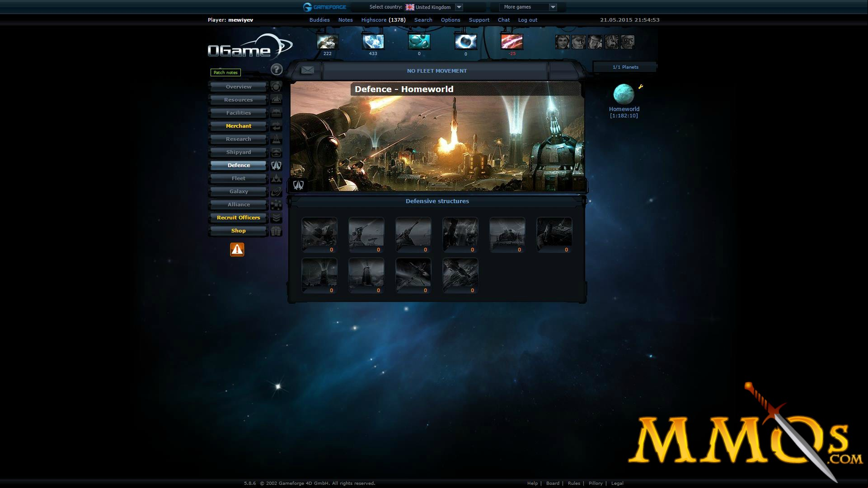Select the Rocket Launcher defence thumbnail

click(319, 234)
